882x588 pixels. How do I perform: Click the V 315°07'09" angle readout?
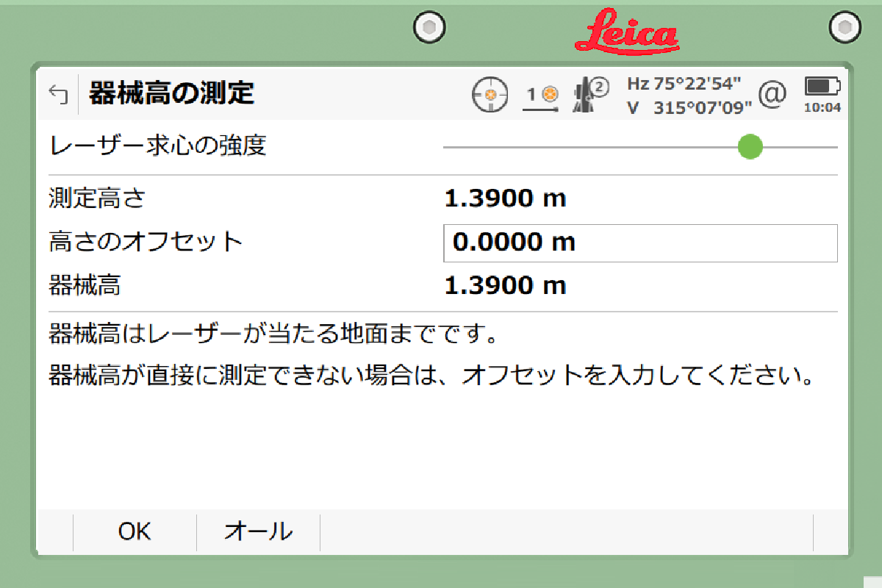pos(689,108)
